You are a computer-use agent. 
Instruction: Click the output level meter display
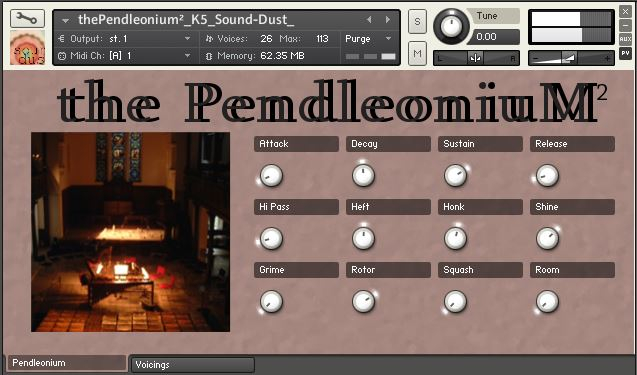571,27
